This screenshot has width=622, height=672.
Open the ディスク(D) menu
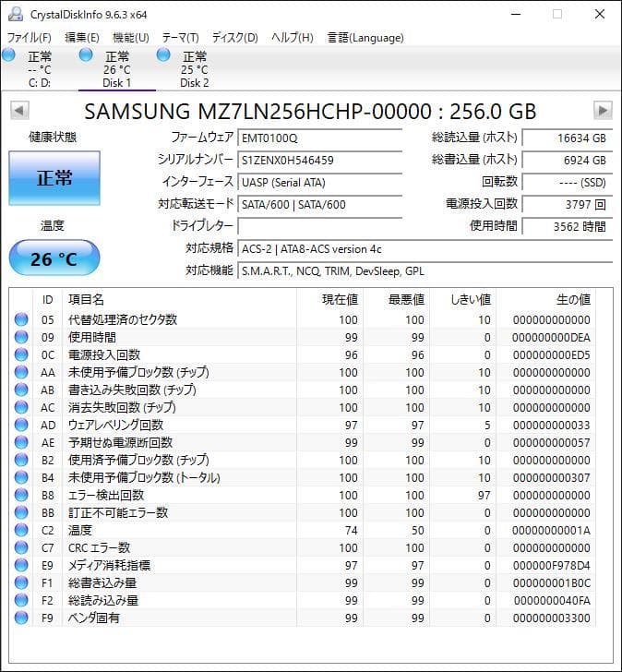234,38
